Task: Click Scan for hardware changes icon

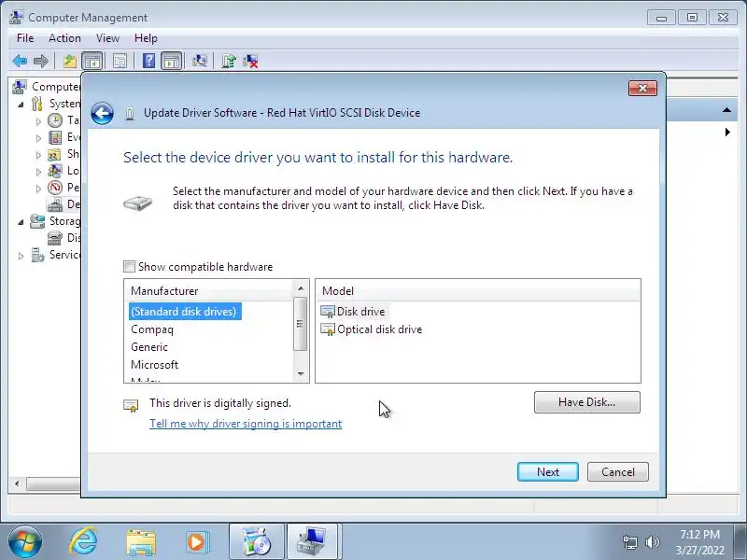Action: point(200,61)
